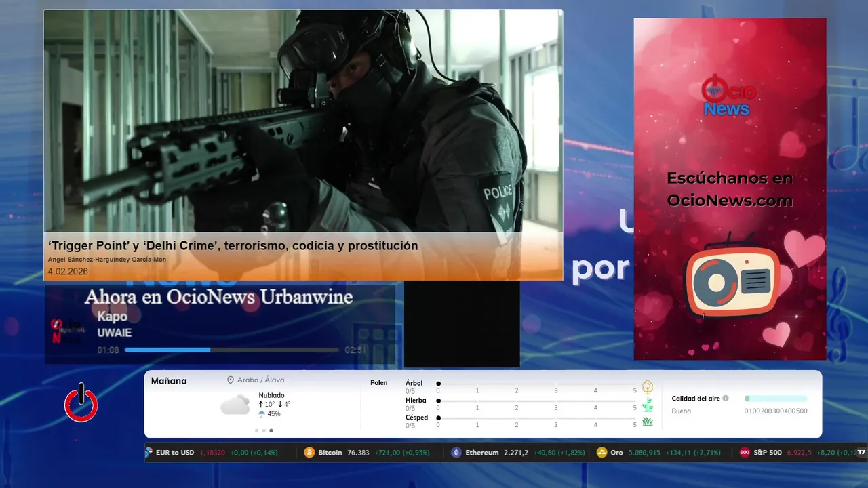868x488 pixels.
Task: Click the EUR to USD flag icon
Action: click(x=149, y=453)
